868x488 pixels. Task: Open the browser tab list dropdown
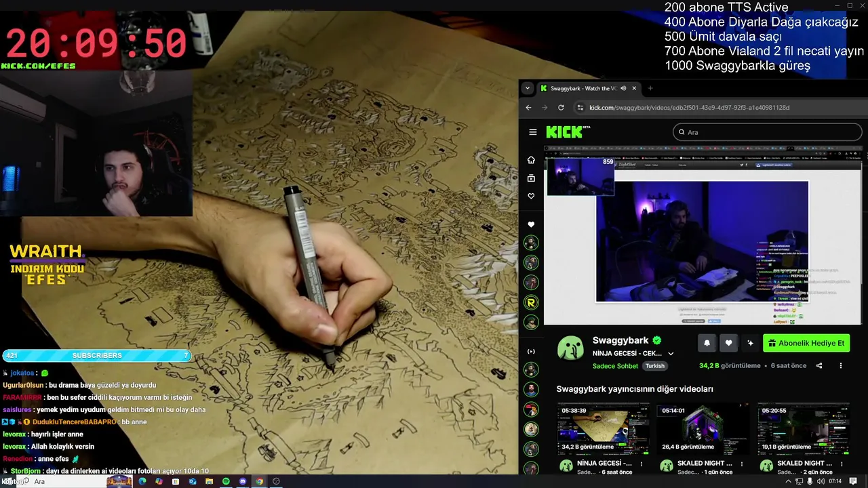pos(528,88)
